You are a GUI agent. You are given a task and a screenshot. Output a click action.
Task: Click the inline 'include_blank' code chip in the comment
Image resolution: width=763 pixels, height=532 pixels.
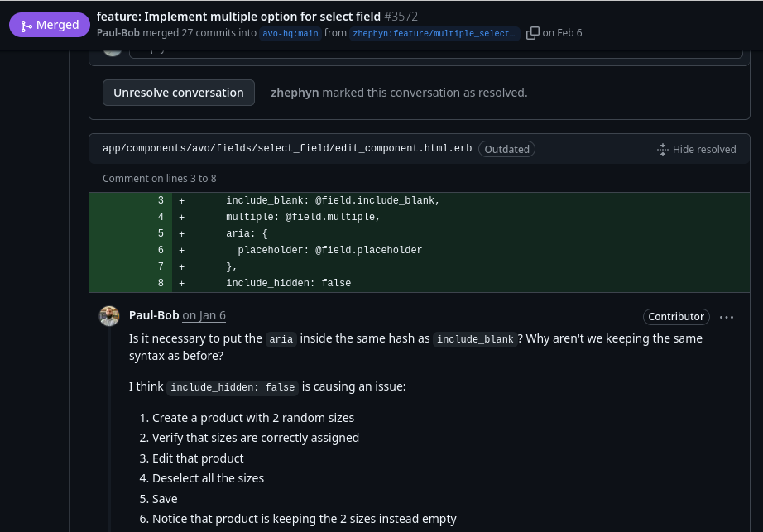[475, 339]
